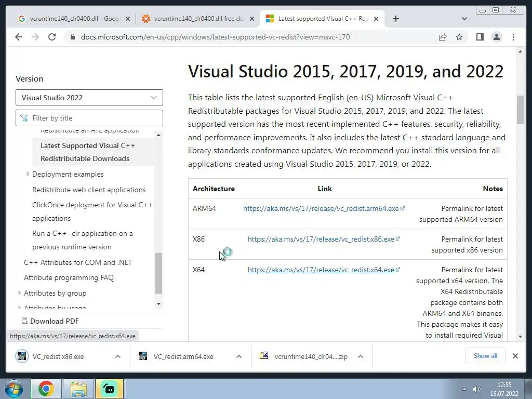The width and height of the screenshot is (532, 399).
Task: Open Run a C++ -clr application article
Action: tap(83, 240)
